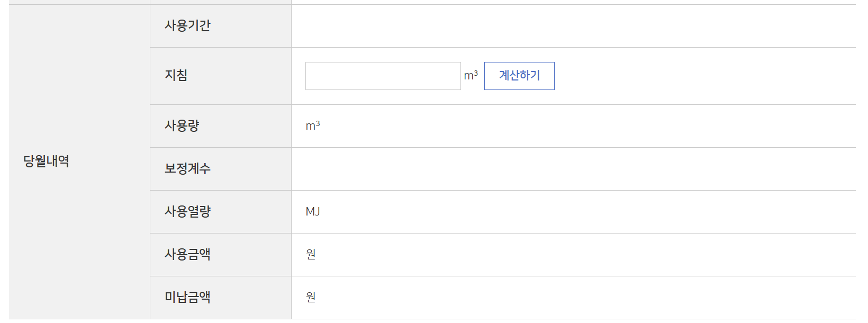The width and height of the screenshot is (868, 323).
Task: Select the 당월내역 section header cell
Action: pyautogui.click(x=79, y=161)
